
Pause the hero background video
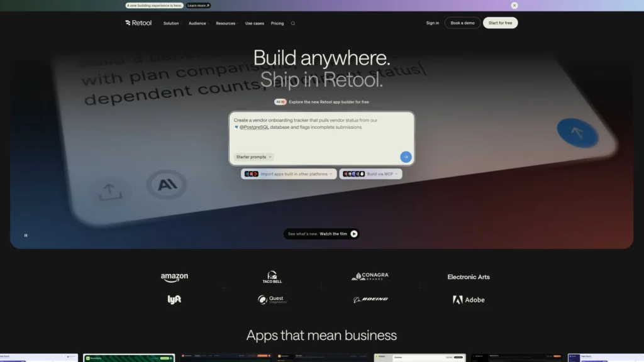25,235
